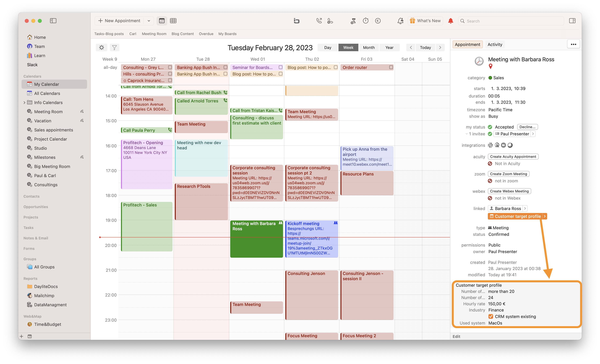
Task: Open the Kickoff meeting event
Action: click(311, 239)
